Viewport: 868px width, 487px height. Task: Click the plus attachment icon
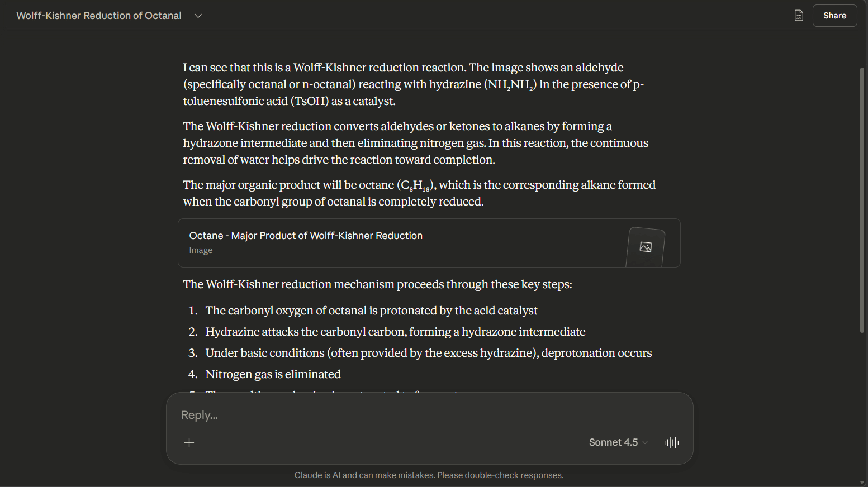(189, 443)
